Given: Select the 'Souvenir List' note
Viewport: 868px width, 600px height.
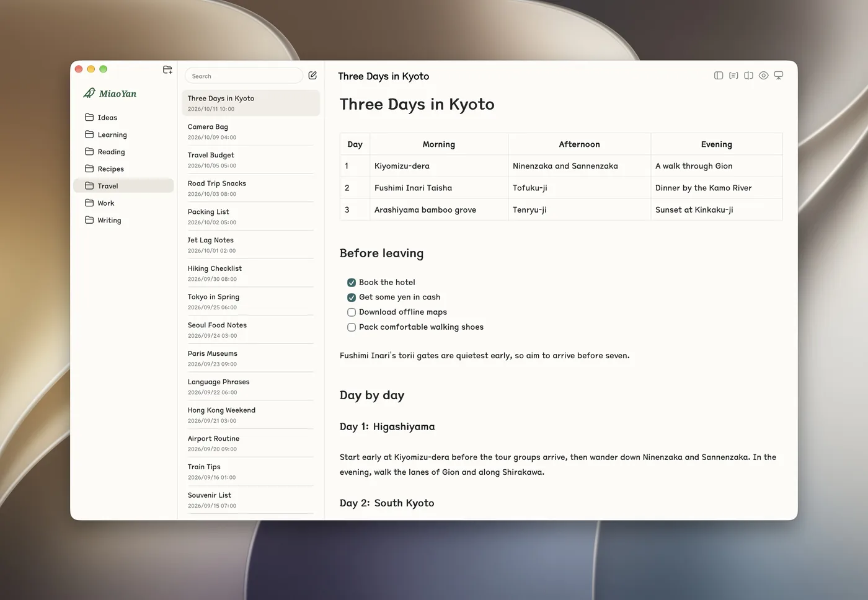Looking at the screenshot, I should tap(250, 500).
